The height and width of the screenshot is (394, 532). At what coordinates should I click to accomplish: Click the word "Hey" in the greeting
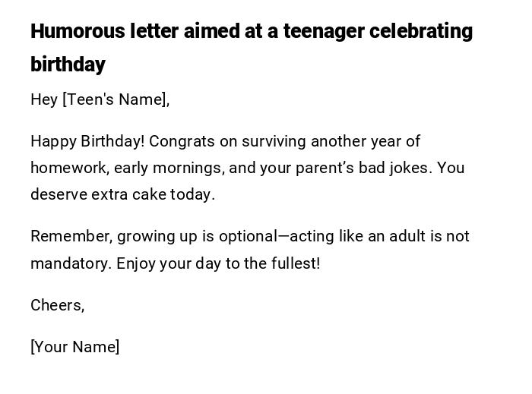point(43,99)
